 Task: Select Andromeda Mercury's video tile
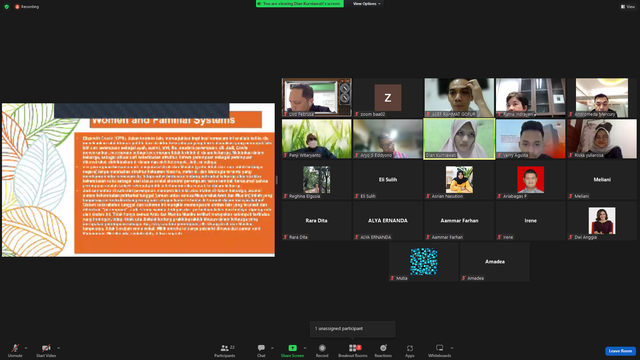[x=602, y=98]
